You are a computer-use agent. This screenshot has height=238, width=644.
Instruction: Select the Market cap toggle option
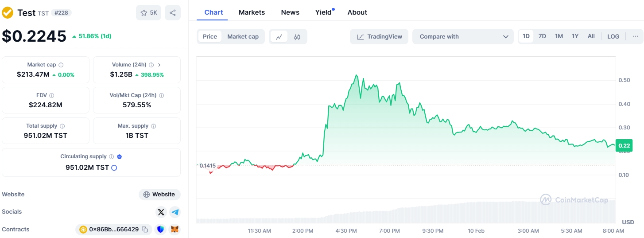point(243,37)
